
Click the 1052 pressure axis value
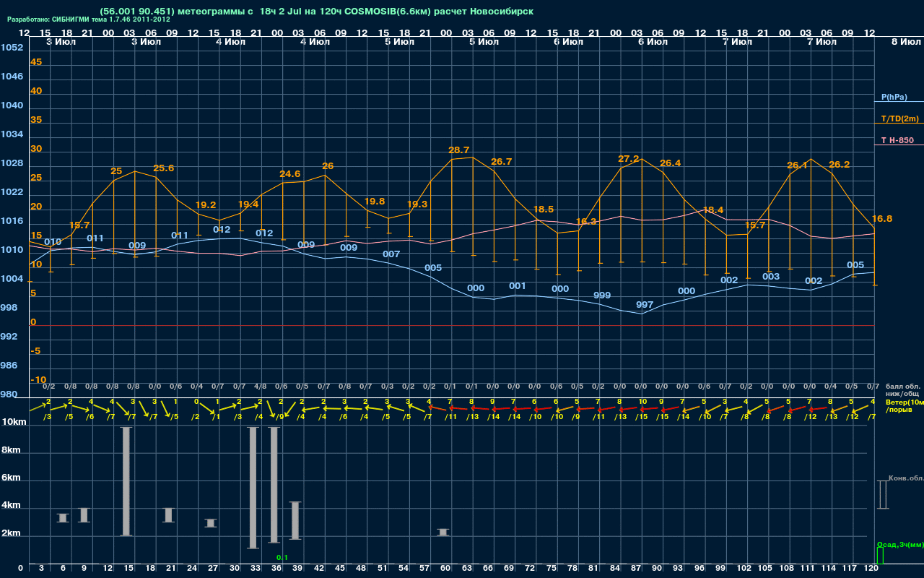(x=12, y=48)
